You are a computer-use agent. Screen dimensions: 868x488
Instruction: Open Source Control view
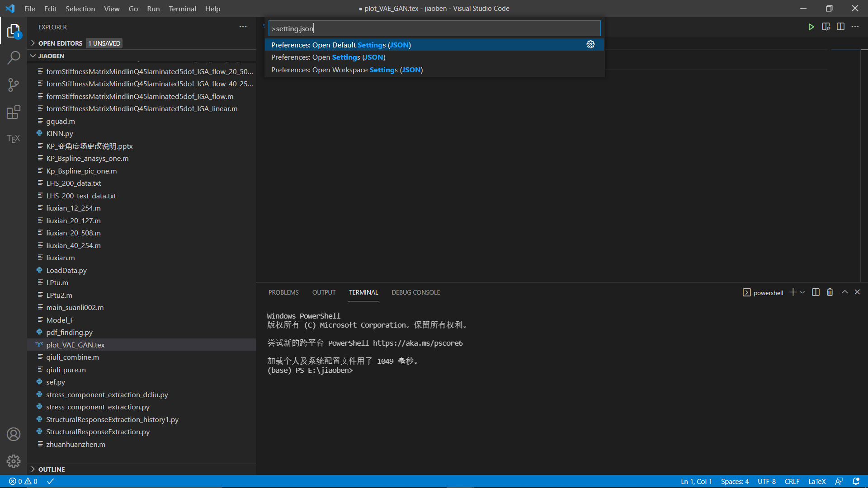(x=14, y=84)
